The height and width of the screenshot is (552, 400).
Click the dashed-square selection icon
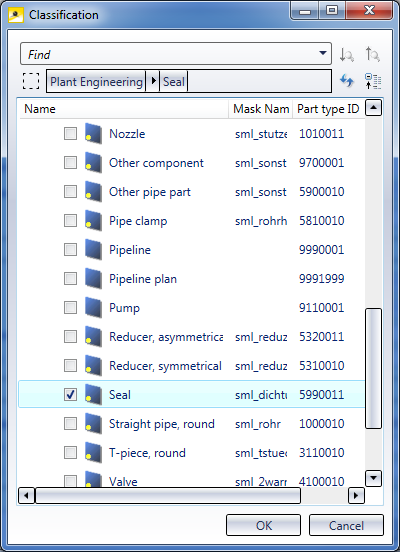pos(31,81)
